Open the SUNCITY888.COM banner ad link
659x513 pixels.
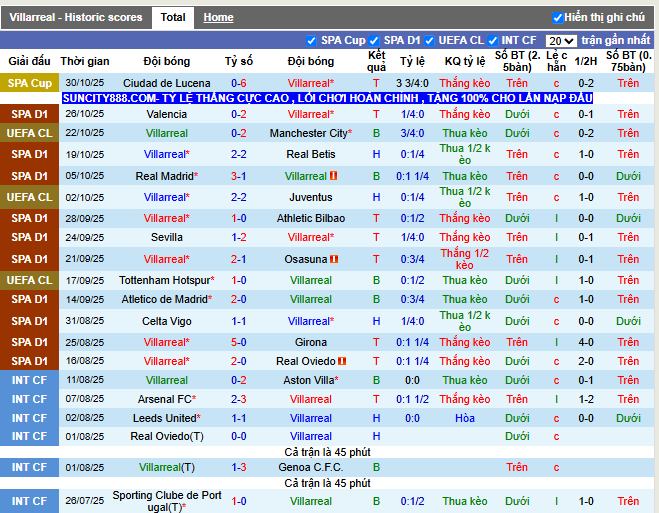coord(327,98)
